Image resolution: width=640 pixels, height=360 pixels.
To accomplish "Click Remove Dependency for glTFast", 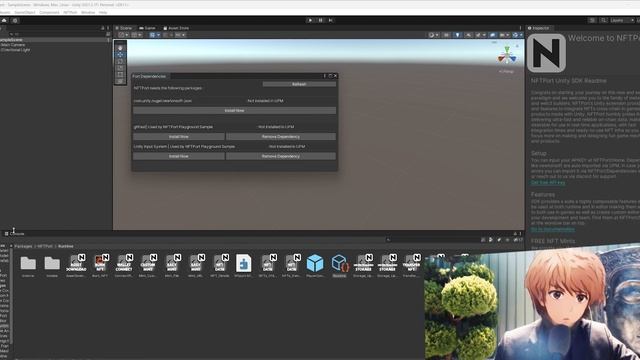I will 281,137.
